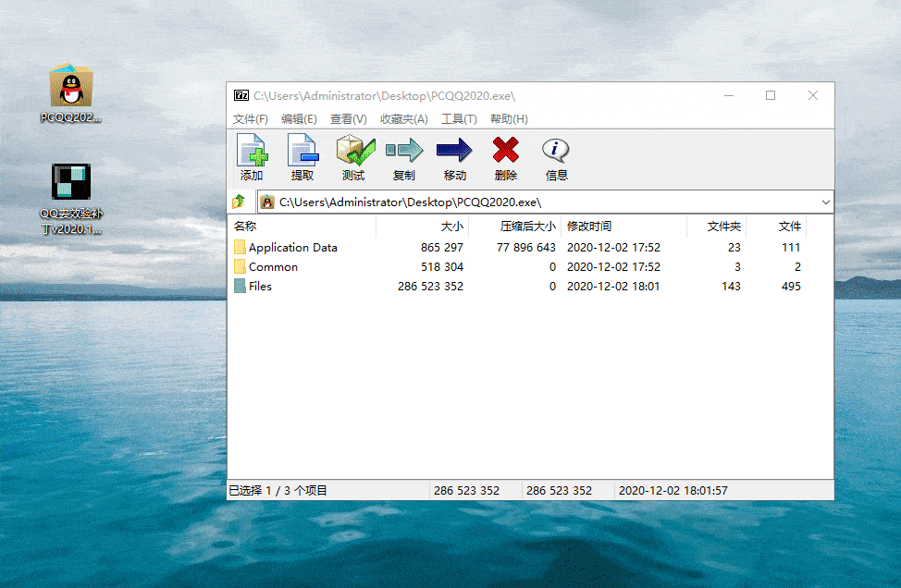This screenshot has width=901, height=588.
Task: Click the 7z icon in the title bar
Action: click(241, 95)
